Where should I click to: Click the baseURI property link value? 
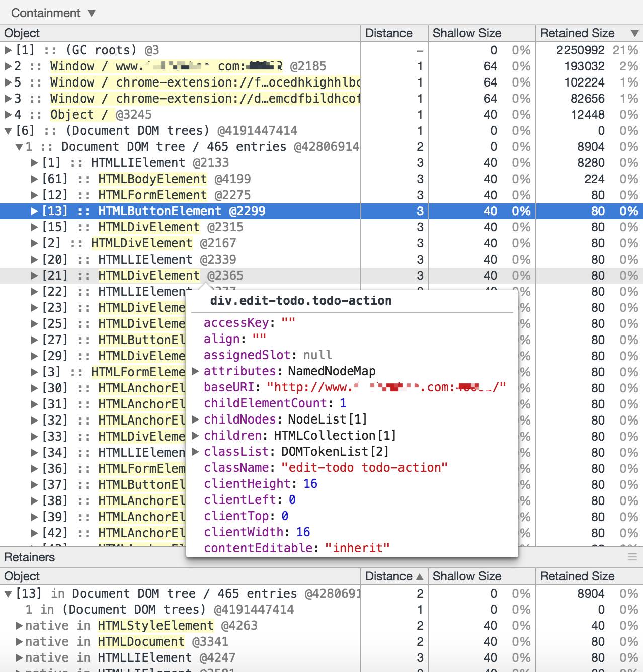coord(386,387)
